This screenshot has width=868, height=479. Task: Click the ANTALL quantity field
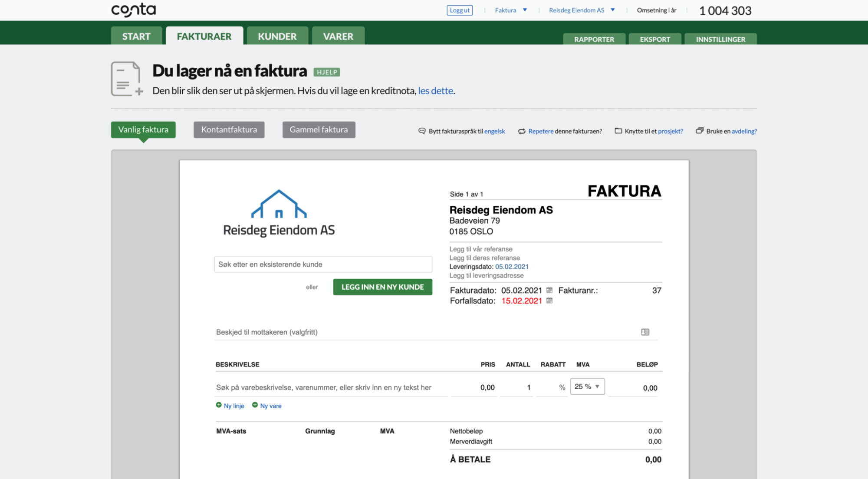point(516,387)
